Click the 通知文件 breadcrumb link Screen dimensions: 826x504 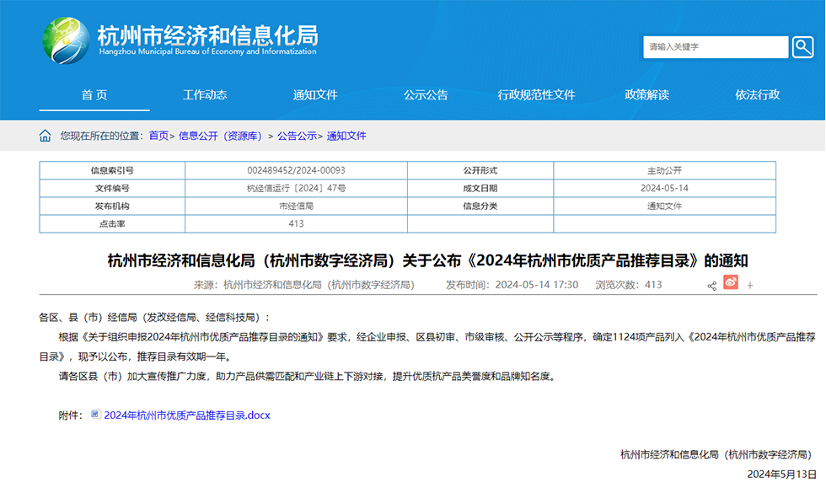coord(346,136)
